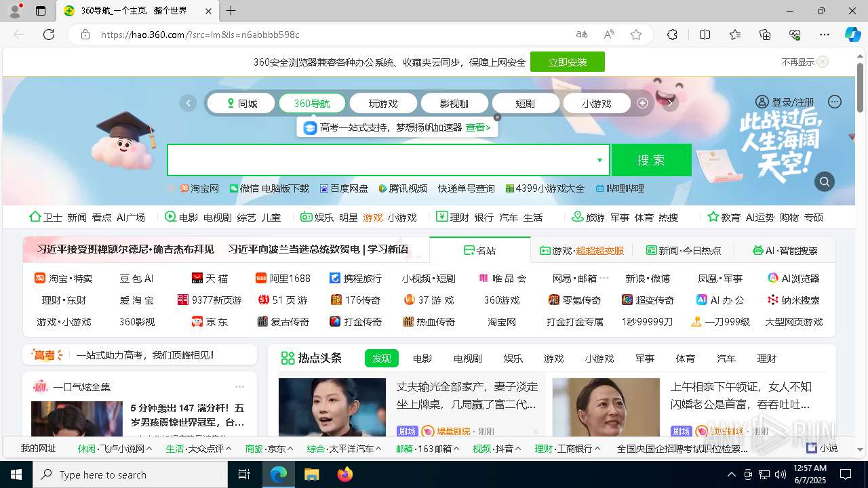The width and height of the screenshot is (868, 488).
Task: Open the 查看> link in the 高考 tooltip
Action: tap(478, 127)
